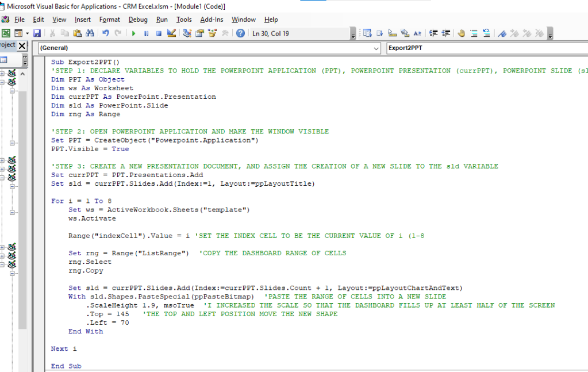The width and height of the screenshot is (588, 372).
Task: Open the Export2PPT procedure dropdown
Action: [487, 48]
